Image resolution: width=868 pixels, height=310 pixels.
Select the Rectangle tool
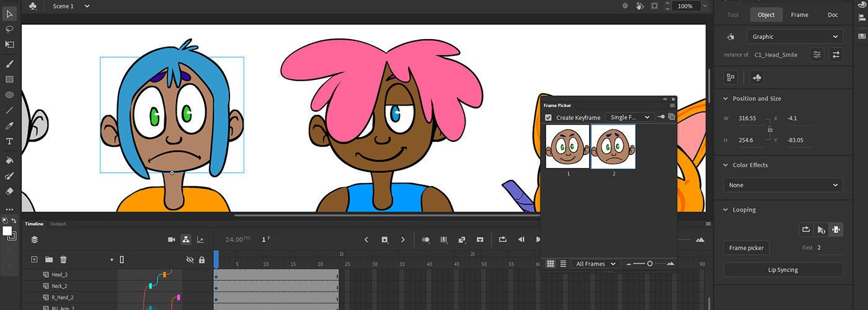pyautogui.click(x=10, y=79)
